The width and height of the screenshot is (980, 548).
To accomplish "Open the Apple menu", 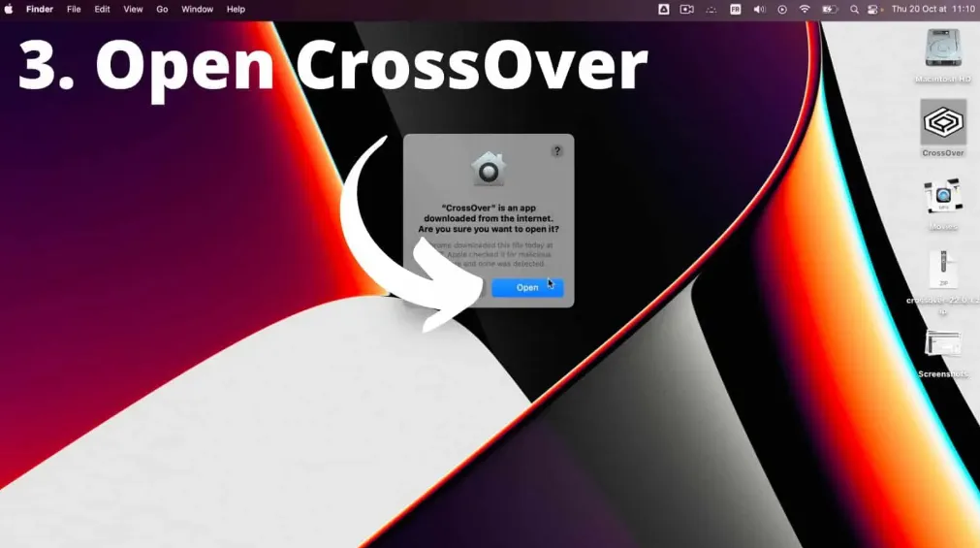I will click(9, 10).
